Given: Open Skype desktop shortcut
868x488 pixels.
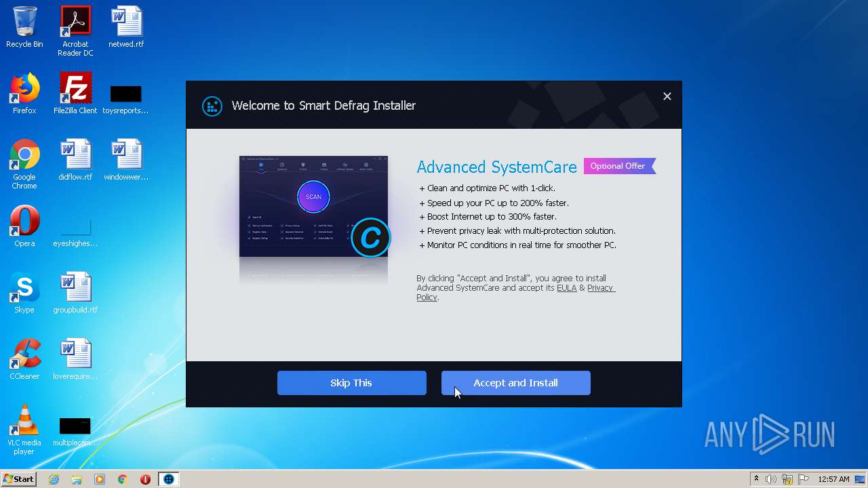Looking at the screenshot, I should coord(24,293).
